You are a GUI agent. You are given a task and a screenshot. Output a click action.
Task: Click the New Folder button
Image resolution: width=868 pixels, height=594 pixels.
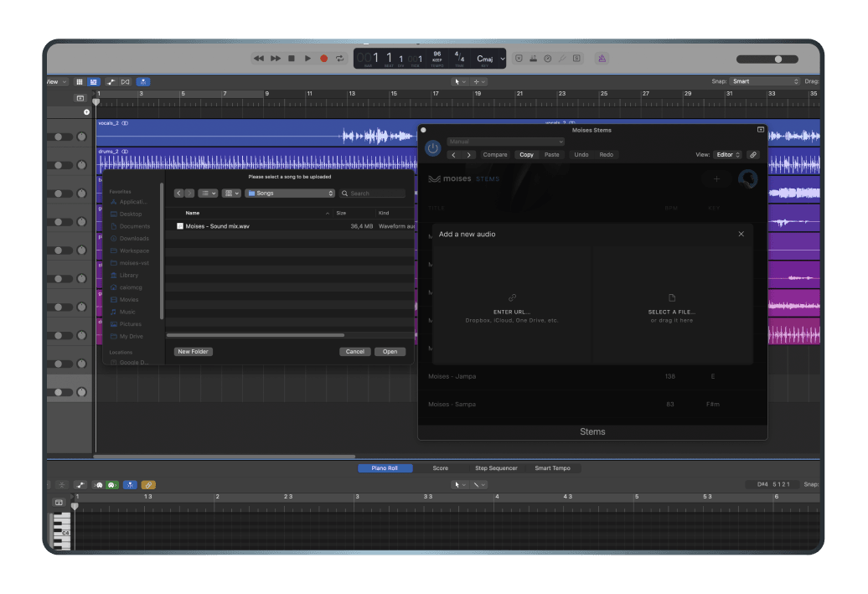coord(193,352)
